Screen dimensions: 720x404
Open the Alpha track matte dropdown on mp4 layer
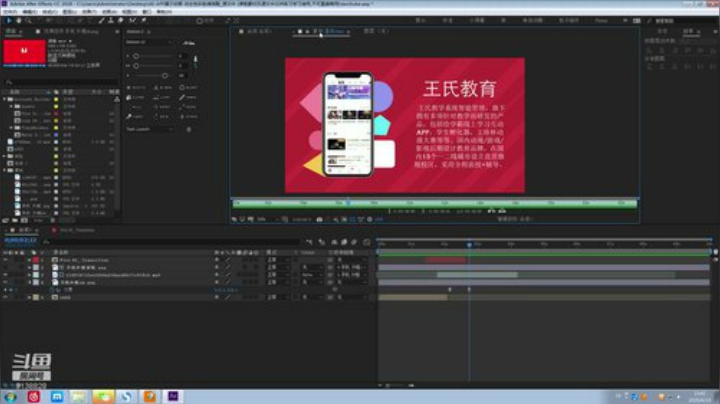click(x=313, y=275)
